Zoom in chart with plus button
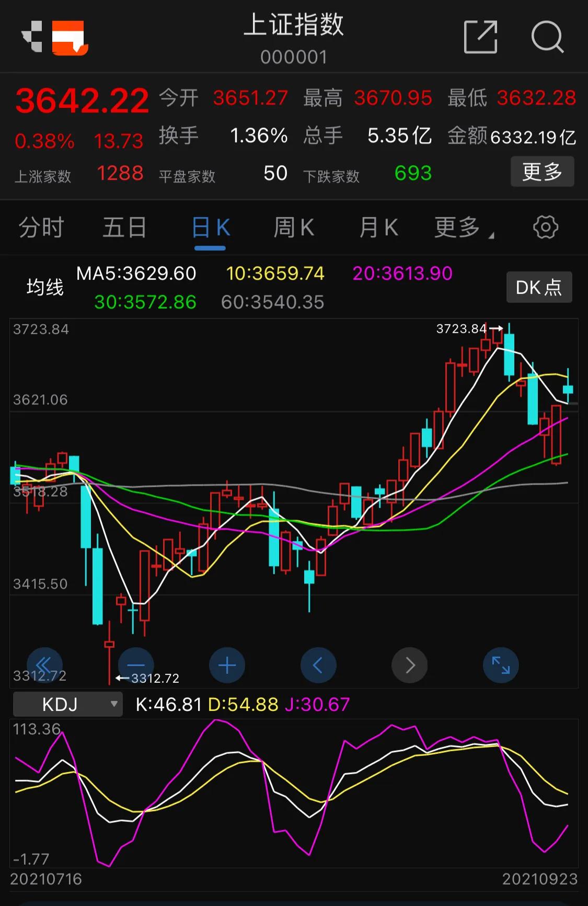The image size is (588, 906). 227,665
